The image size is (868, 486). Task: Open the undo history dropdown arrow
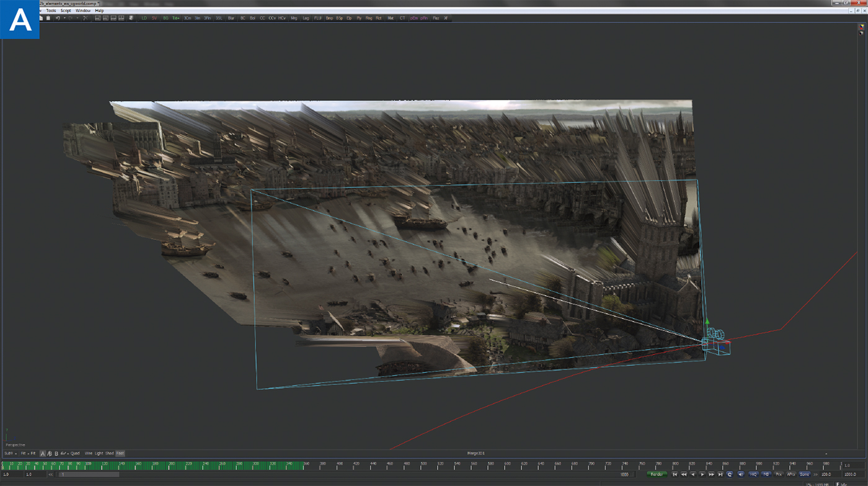64,18
